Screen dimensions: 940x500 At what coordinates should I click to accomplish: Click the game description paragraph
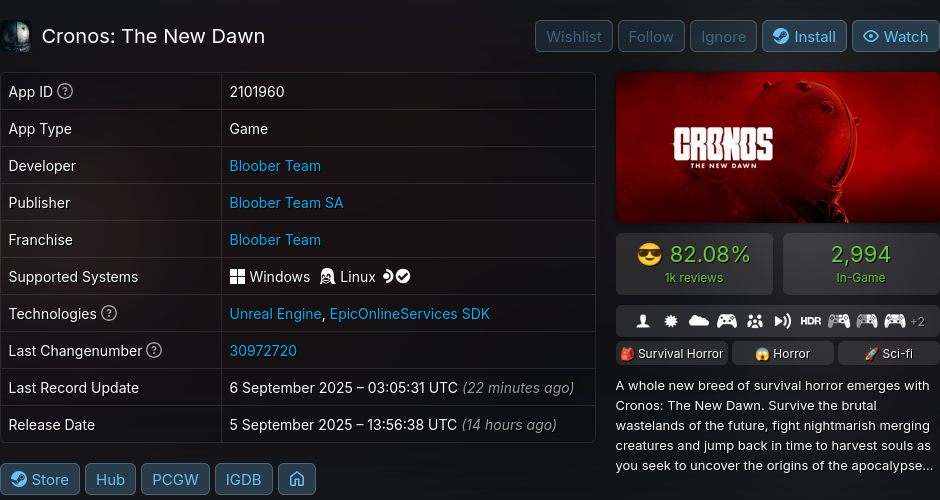[774, 426]
